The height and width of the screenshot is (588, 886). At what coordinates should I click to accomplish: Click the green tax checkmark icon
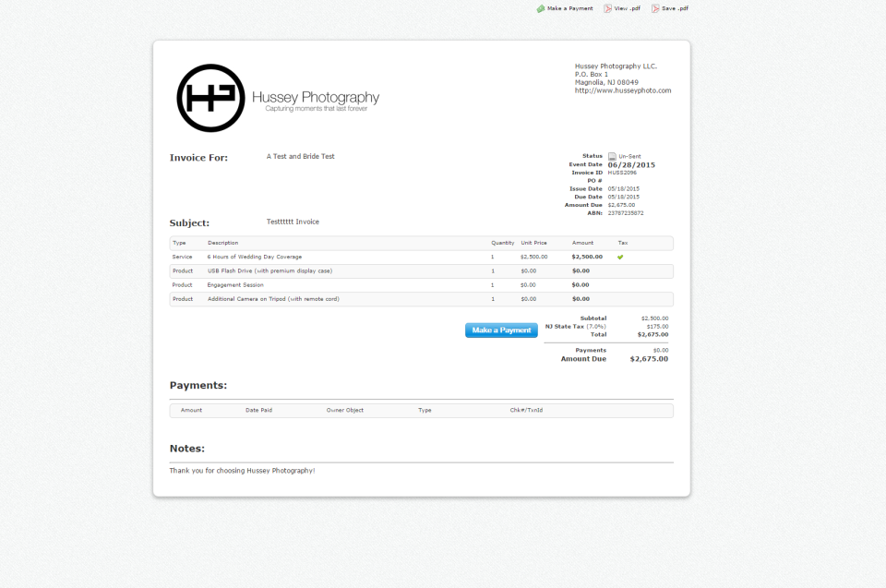tap(620, 258)
